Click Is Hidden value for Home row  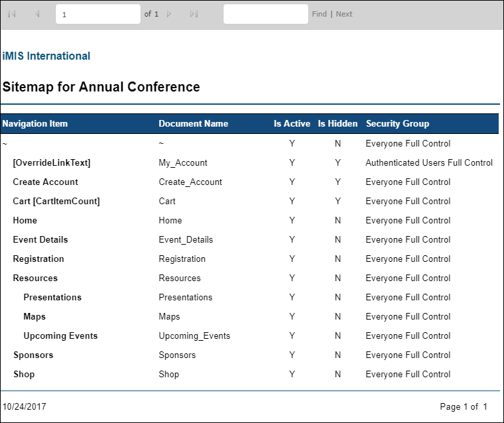(338, 221)
